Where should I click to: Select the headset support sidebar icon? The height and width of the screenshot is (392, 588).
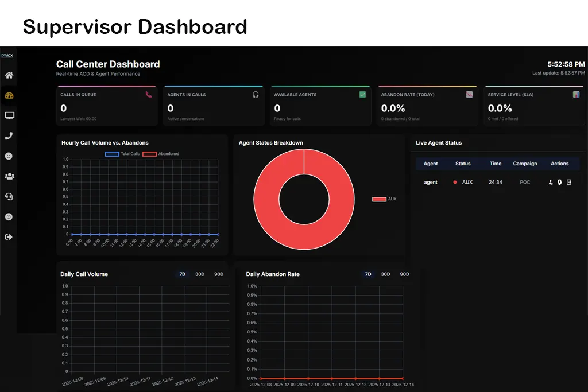click(9, 196)
